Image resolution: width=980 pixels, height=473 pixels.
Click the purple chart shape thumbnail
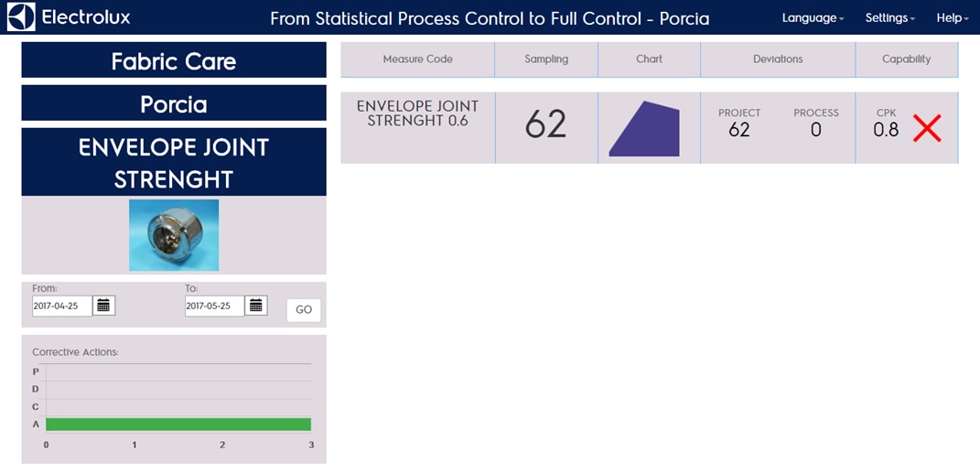click(x=645, y=129)
